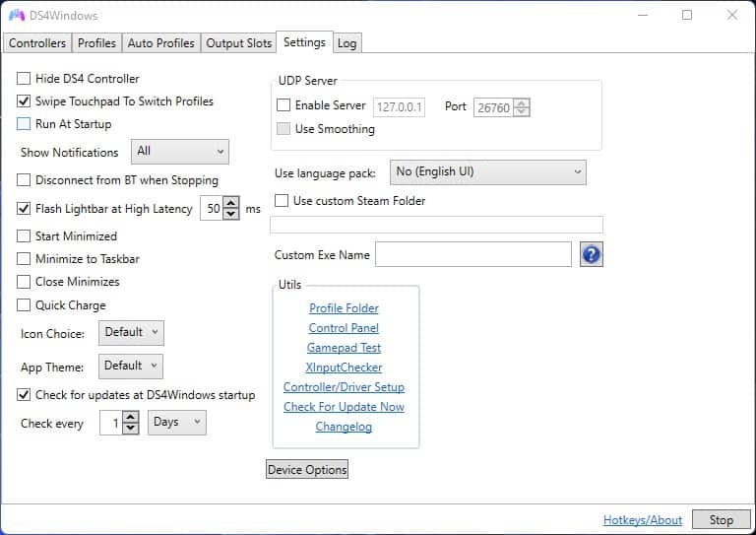View the Changelog link
The image size is (756, 535).
pyautogui.click(x=344, y=427)
